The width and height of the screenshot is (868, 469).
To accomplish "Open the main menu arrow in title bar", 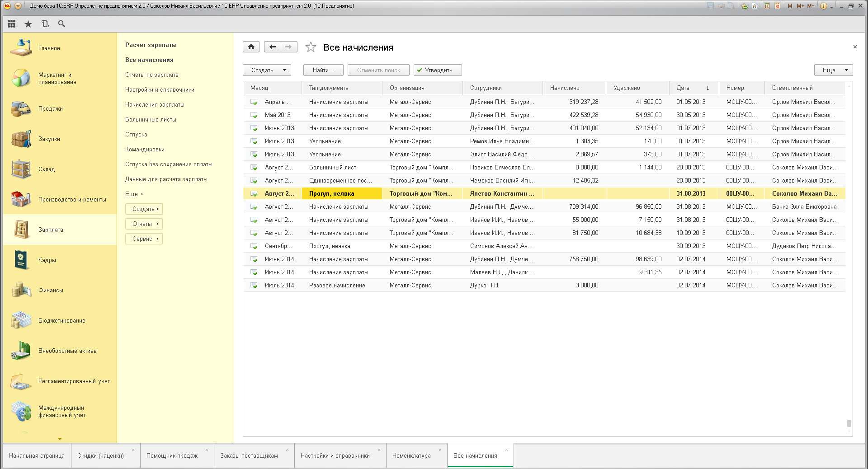I will point(18,6).
